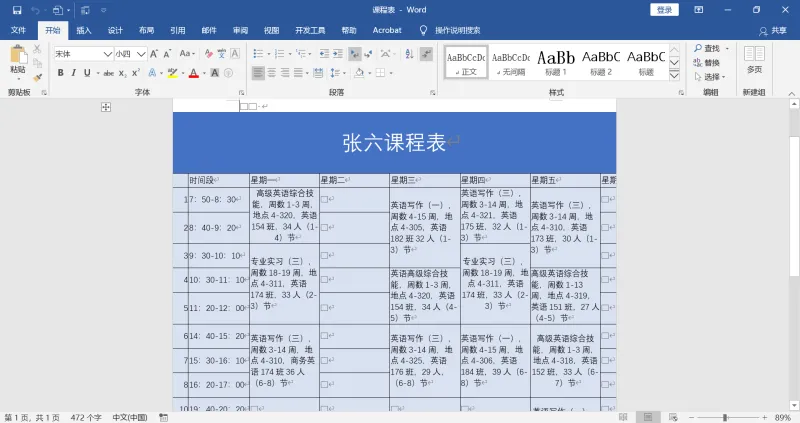
Task: Toggle left-to-right text direction
Action: (x=354, y=54)
